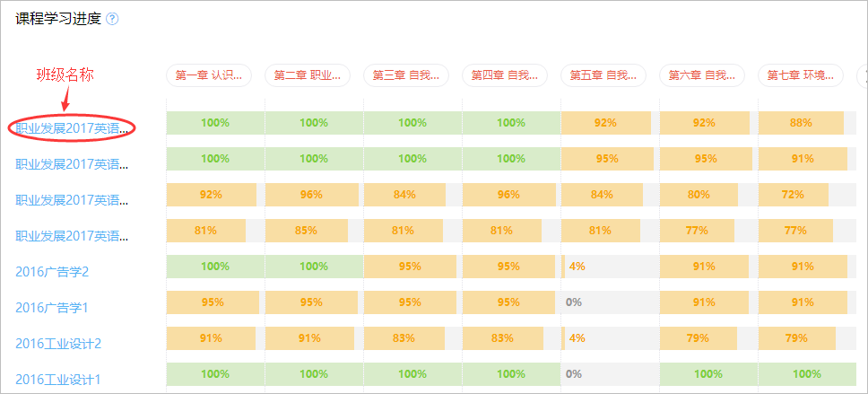Open the 第三章 chapter pill

pos(406,75)
